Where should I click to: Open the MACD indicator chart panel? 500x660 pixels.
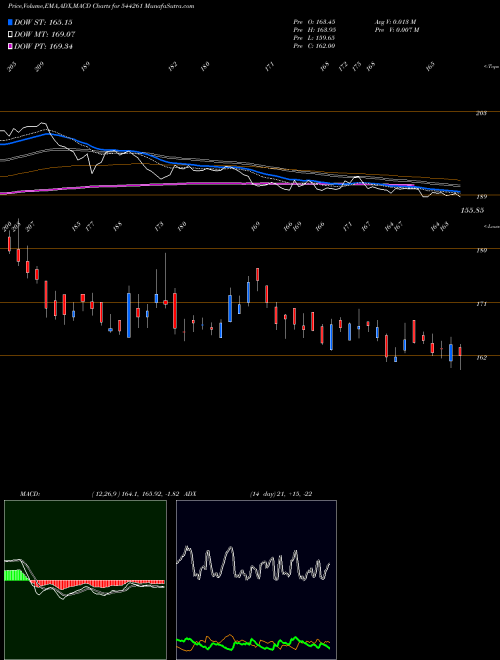click(85, 580)
